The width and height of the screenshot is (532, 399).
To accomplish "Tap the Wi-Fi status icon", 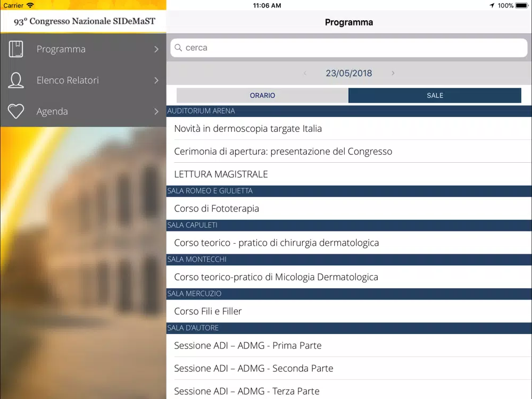I will tap(30, 5).
